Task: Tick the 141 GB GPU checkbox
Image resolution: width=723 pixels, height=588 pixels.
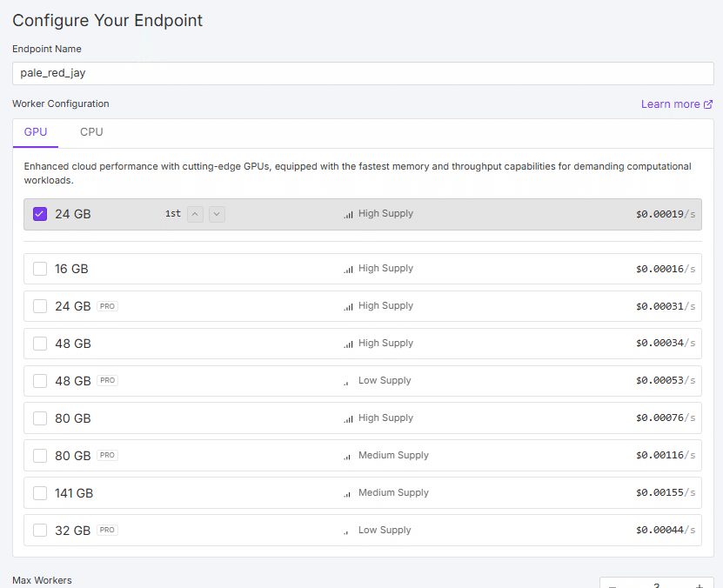Action: pos(40,493)
